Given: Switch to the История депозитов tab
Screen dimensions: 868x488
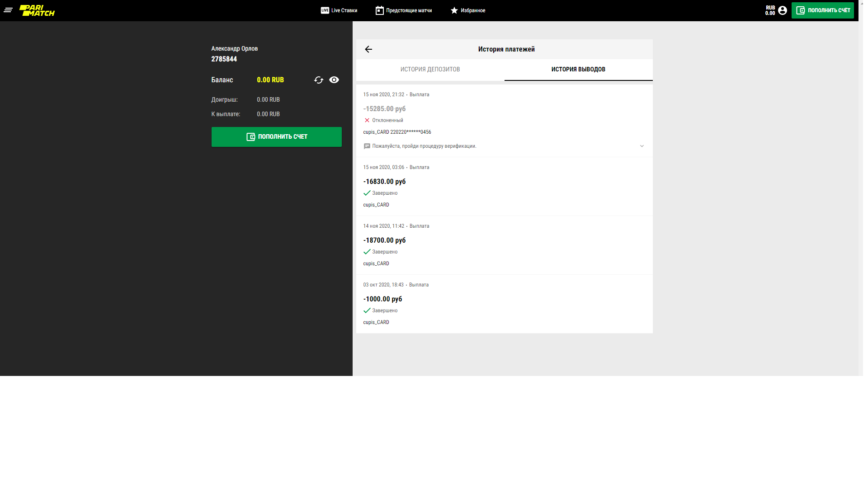Looking at the screenshot, I should 430,70.
